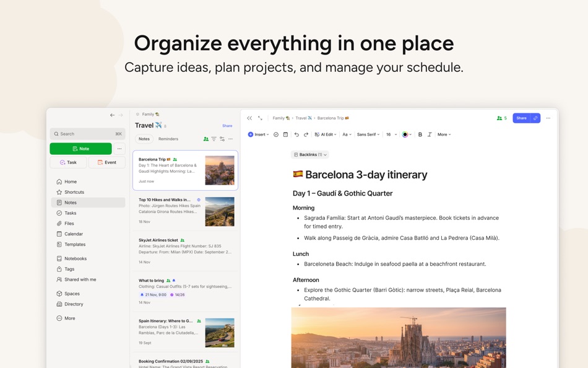
Task: Click the Undo icon in the editor toolbar
Action: point(297,134)
